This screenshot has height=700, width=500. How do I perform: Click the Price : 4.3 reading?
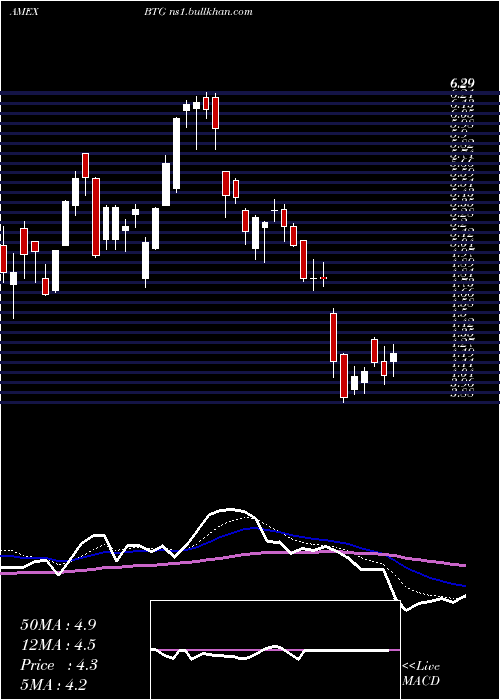58,665
